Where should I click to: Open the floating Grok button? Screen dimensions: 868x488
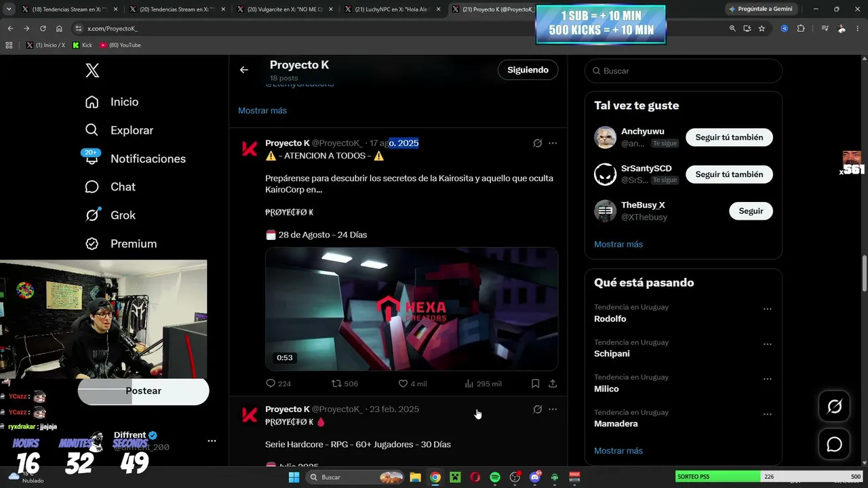(x=834, y=406)
